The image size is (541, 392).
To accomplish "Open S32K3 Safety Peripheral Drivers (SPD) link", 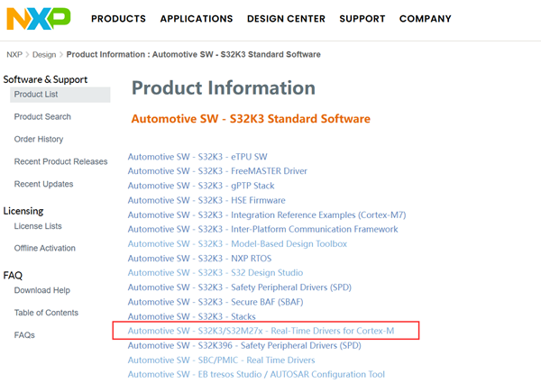I will click(x=240, y=287).
